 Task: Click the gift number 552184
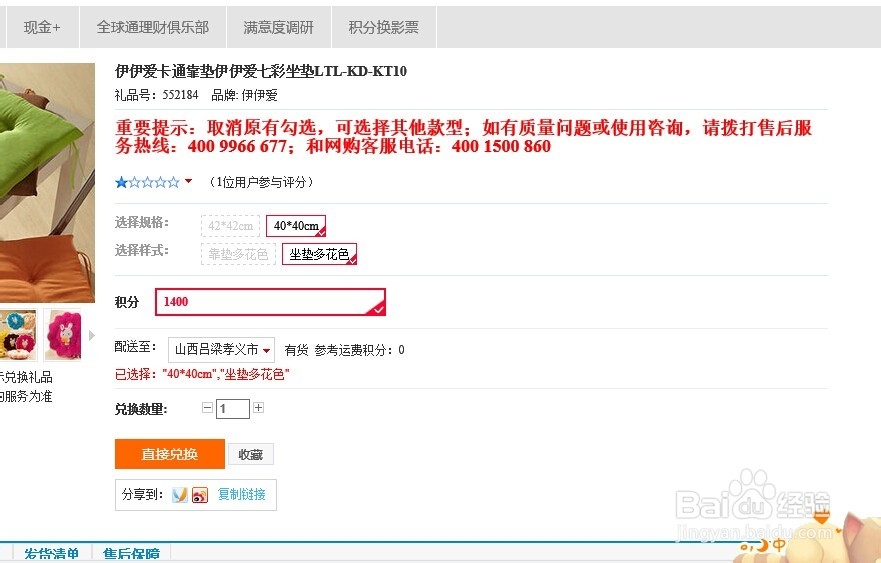pos(180,95)
